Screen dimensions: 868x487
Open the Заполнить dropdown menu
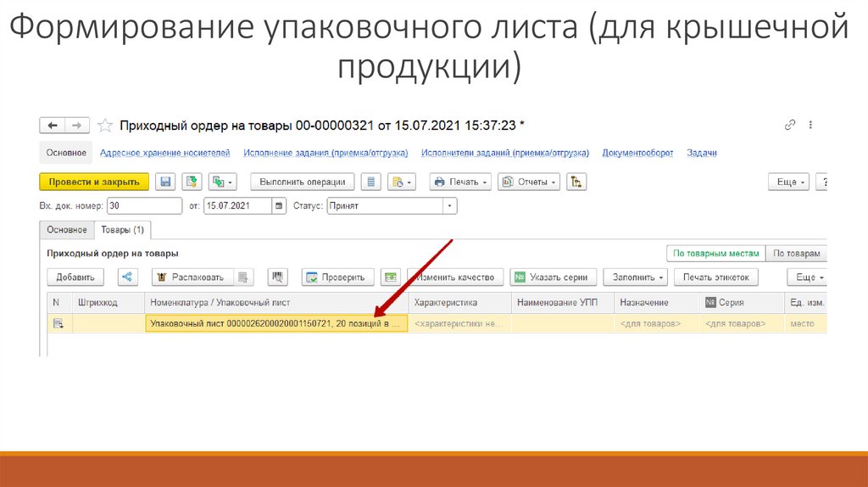click(x=640, y=277)
